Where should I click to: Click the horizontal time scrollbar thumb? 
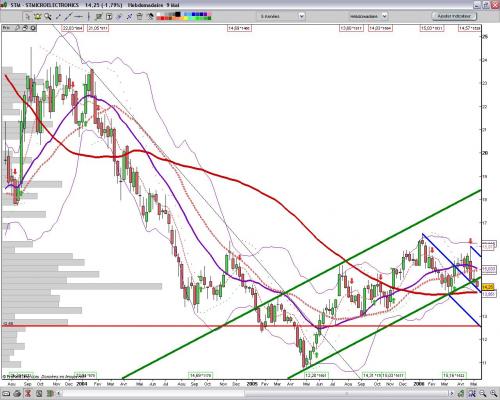pos(347,393)
